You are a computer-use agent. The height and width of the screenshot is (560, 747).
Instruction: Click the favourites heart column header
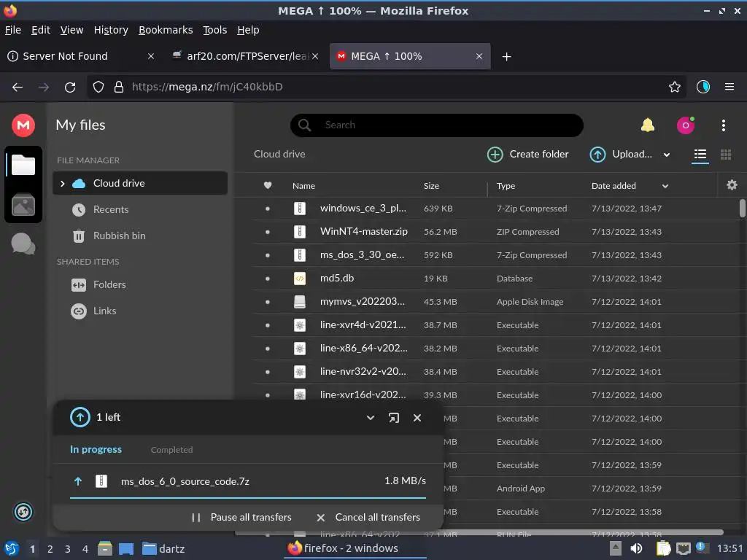pos(268,185)
